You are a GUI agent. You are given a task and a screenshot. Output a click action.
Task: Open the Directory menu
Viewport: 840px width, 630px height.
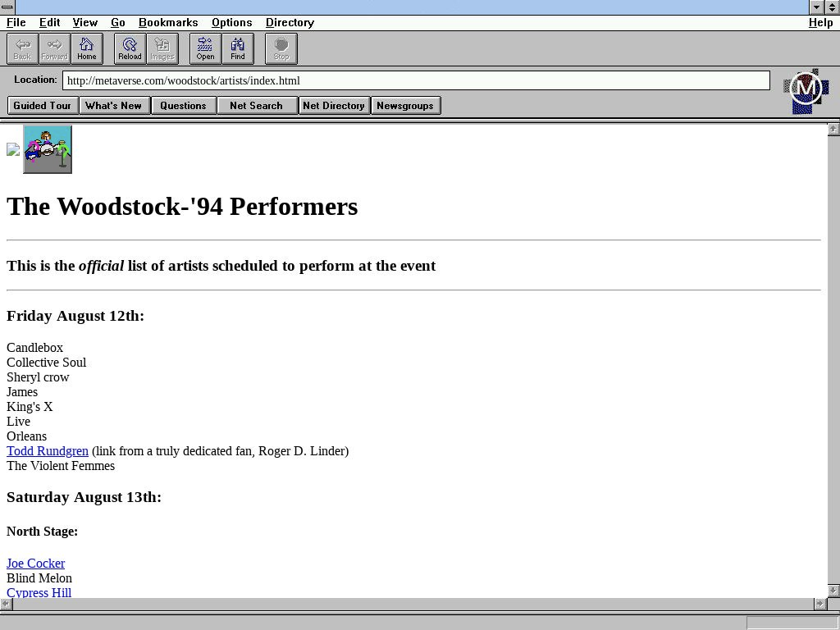(x=290, y=22)
